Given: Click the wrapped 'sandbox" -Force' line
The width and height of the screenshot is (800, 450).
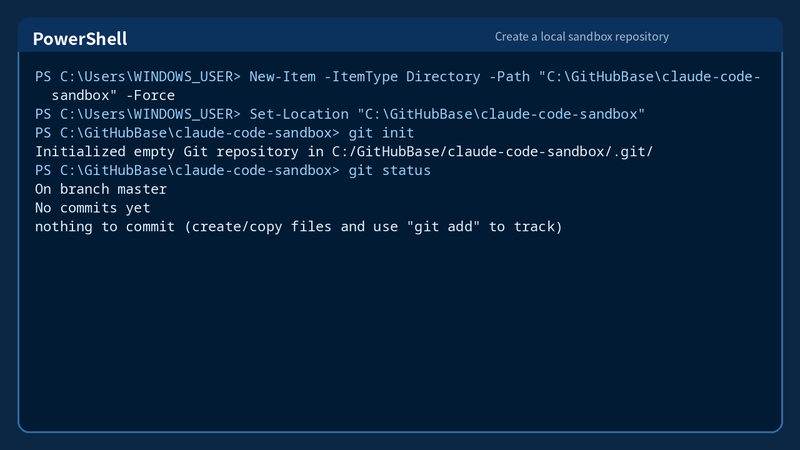Looking at the screenshot, I should pos(113,95).
